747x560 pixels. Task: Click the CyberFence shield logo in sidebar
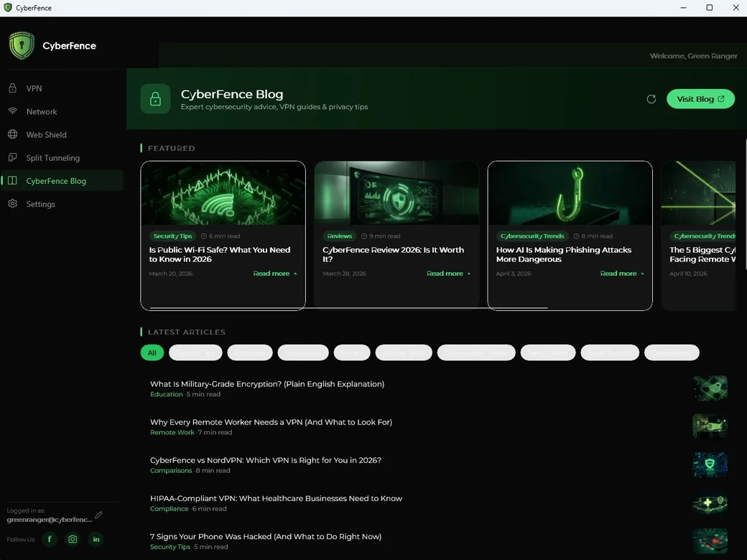[22, 46]
